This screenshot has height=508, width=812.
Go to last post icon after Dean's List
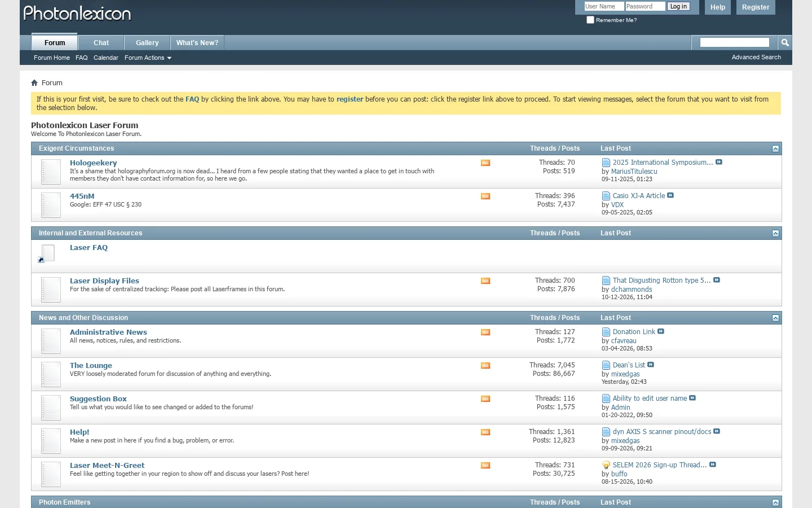click(651, 365)
